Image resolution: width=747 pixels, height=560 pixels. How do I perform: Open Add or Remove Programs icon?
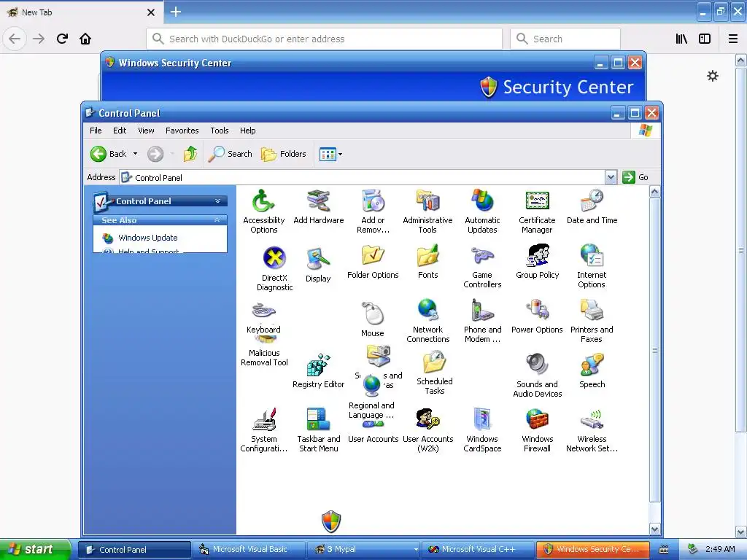(373, 211)
